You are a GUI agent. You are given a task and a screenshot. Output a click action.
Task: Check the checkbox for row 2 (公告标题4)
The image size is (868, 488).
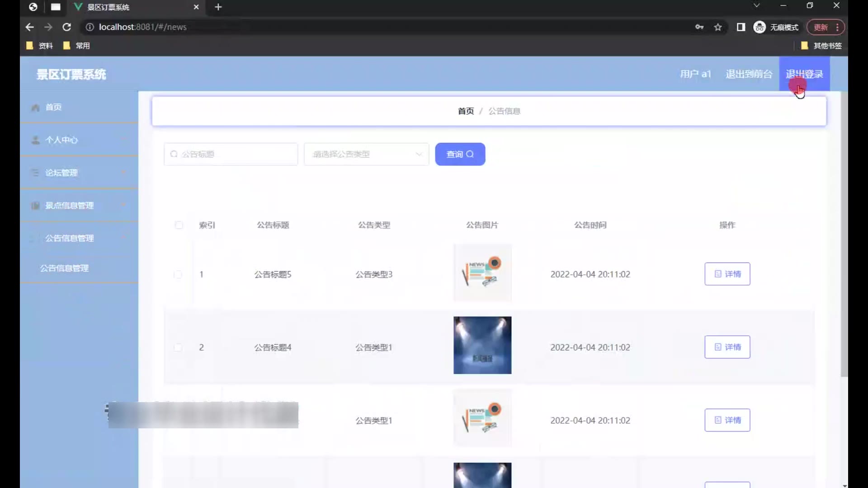pyautogui.click(x=178, y=347)
